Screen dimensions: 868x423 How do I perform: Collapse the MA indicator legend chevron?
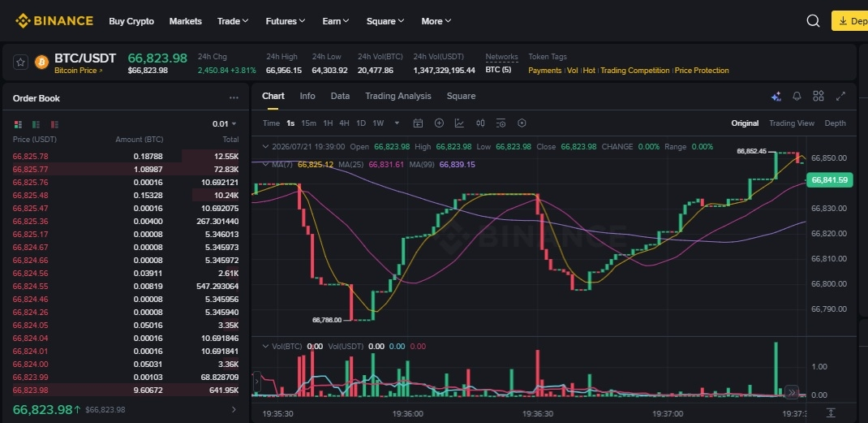pyautogui.click(x=264, y=165)
